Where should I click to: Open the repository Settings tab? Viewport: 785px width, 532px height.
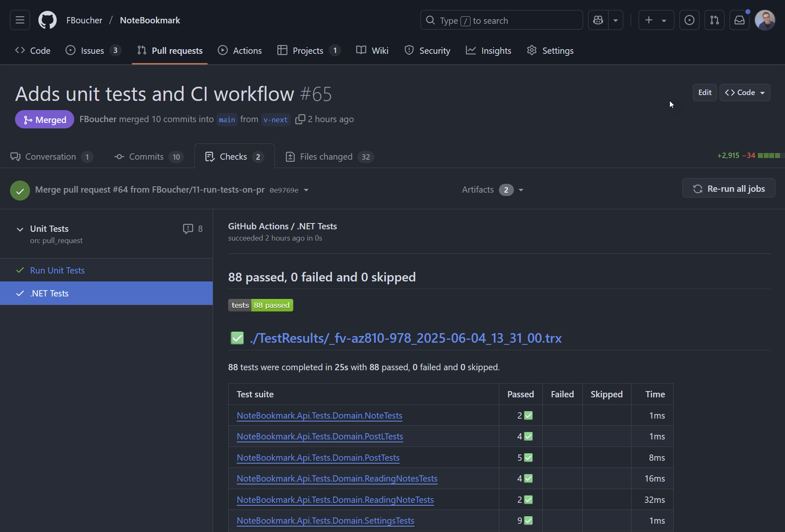tap(550, 50)
